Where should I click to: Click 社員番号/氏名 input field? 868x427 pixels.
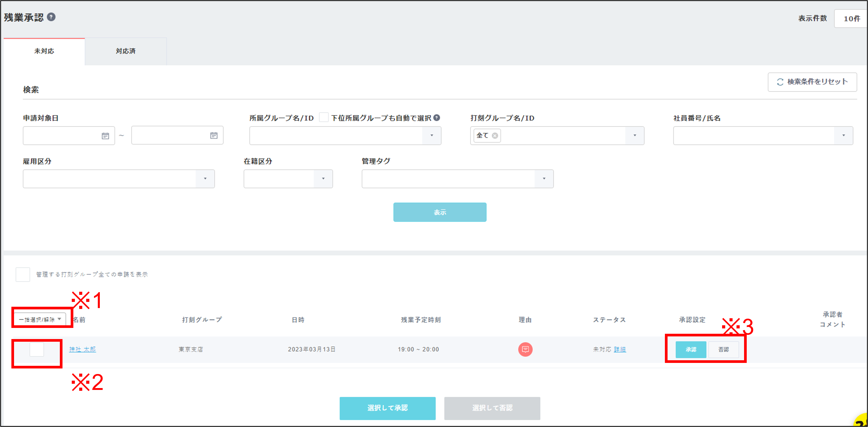753,135
